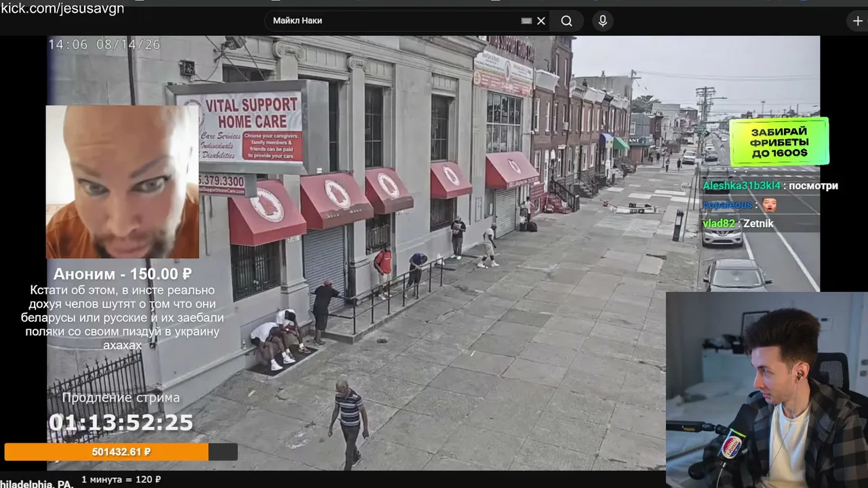Clear the search query with the X

[541, 21]
